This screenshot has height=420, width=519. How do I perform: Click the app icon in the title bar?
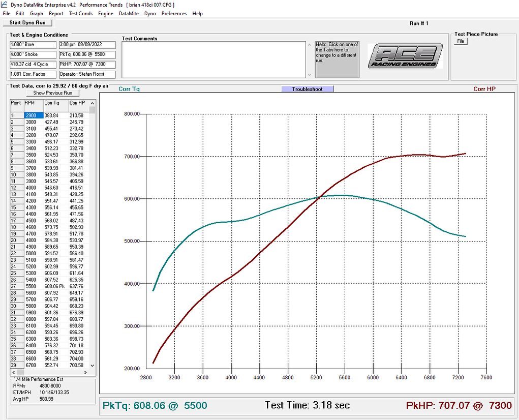4,5
